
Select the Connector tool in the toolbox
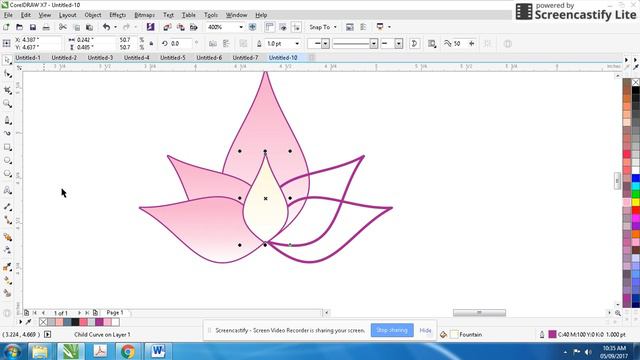[7, 220]
